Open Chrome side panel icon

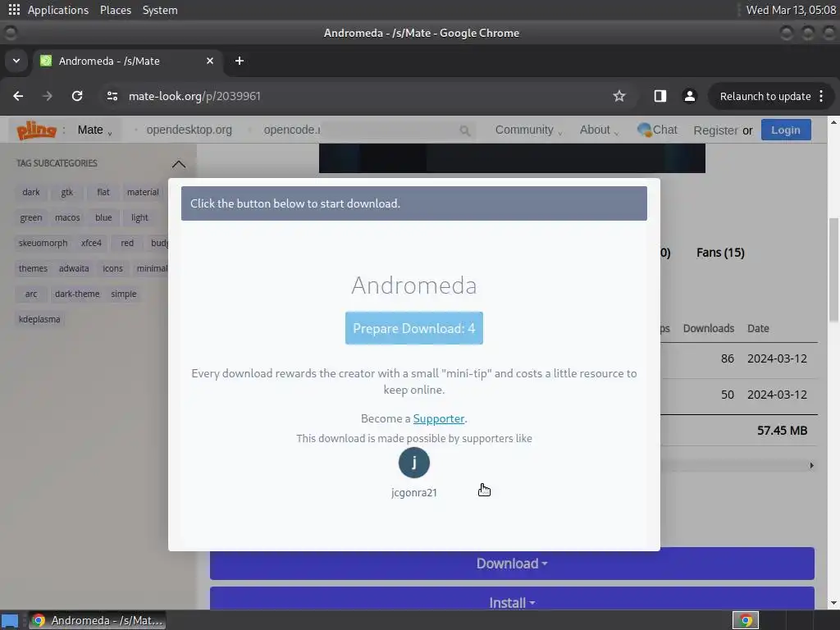(x=660, y=96)
